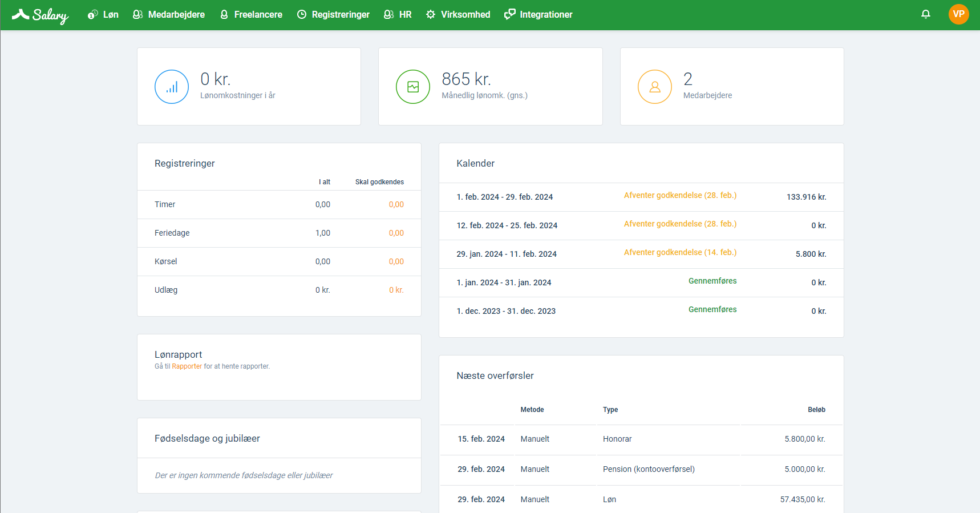Click the '1. dec. 2023 - 31. dec. 2023' period
Screen dimensions: 980x513
pyautogui.click(x=506, y=311)
